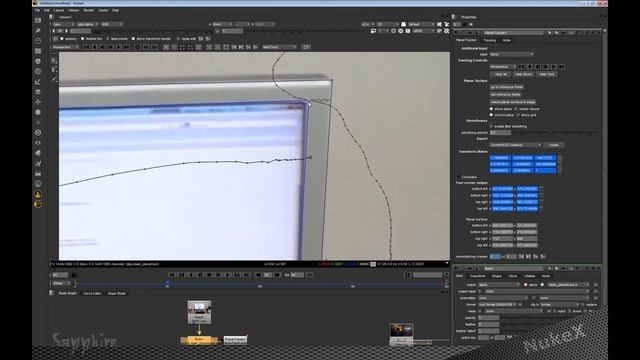
Task: Open the File menu
Action: [x=37, y=10]
